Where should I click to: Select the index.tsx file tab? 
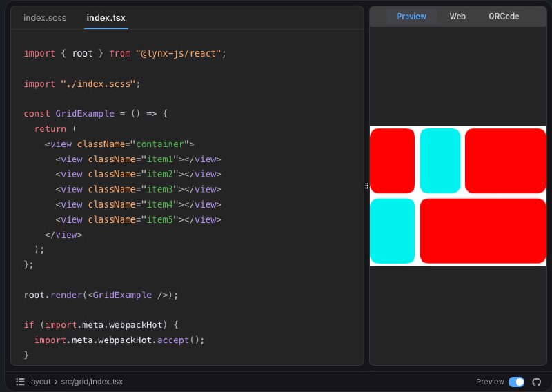[x=106, y=18]
